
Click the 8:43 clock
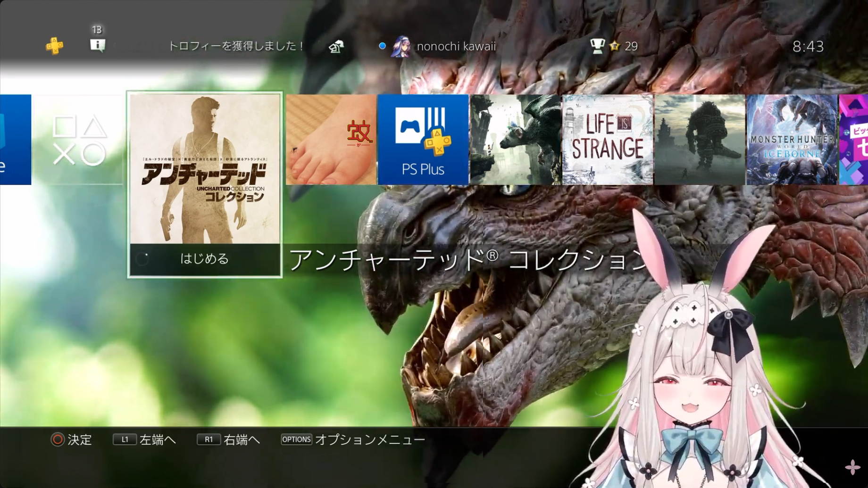click(x=808, y=46)
